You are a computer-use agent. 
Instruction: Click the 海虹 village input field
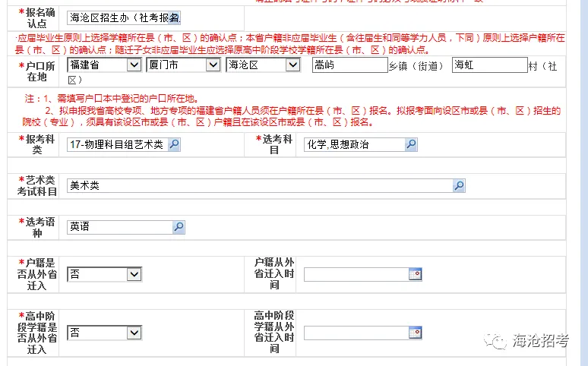click(x=489, y=65)
